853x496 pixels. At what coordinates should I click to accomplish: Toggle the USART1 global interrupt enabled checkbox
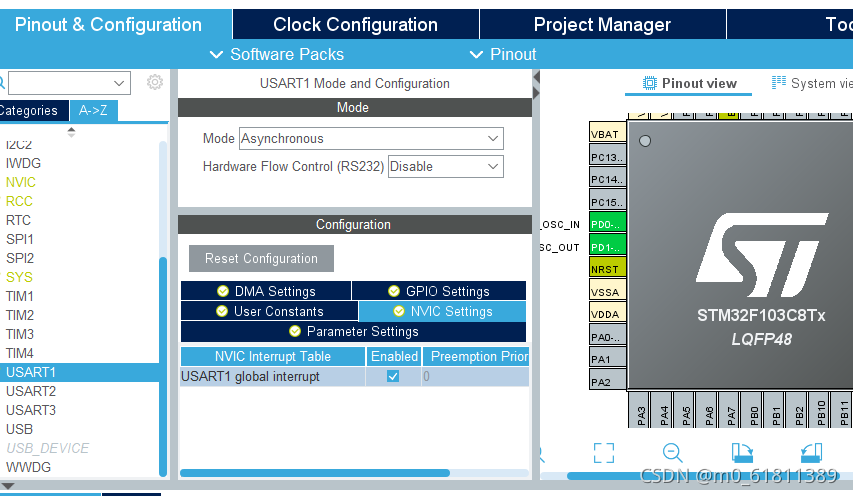click(x=393, y=376)
